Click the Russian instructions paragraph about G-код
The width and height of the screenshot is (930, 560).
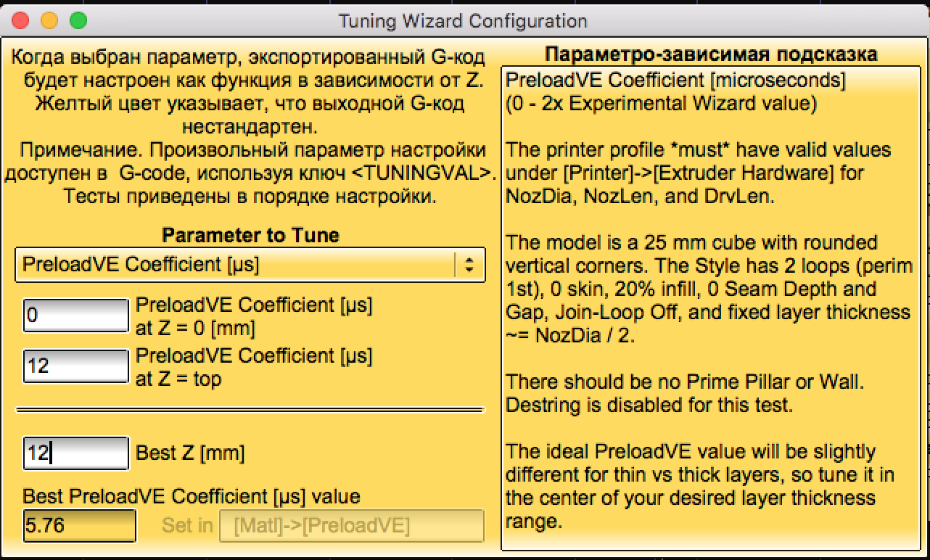click(x=250, y=126)
